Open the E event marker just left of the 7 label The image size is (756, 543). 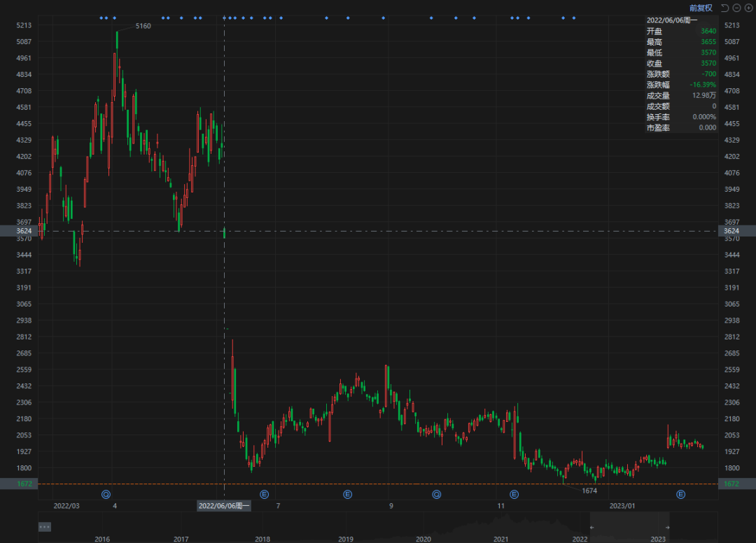[264, 494]
